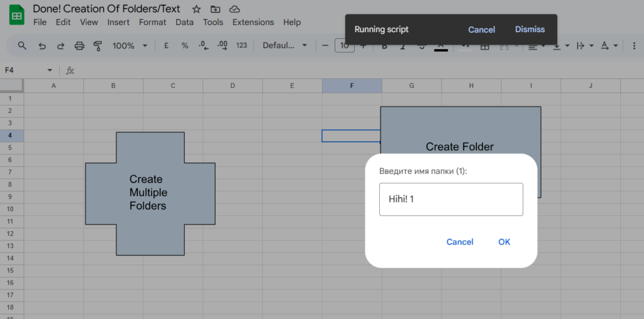Cancel the running script notification

click(481, 30)
